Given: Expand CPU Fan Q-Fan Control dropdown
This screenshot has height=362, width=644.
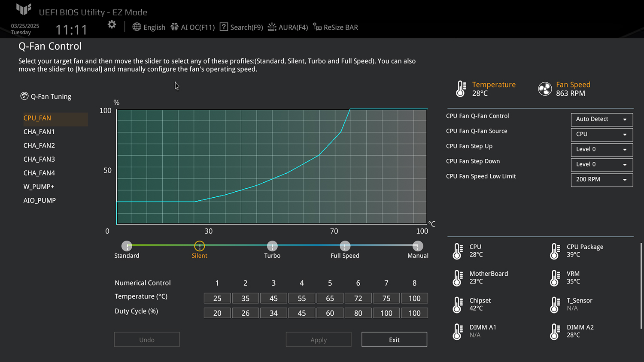Looking at the screenshot, I should pos(601,119).
